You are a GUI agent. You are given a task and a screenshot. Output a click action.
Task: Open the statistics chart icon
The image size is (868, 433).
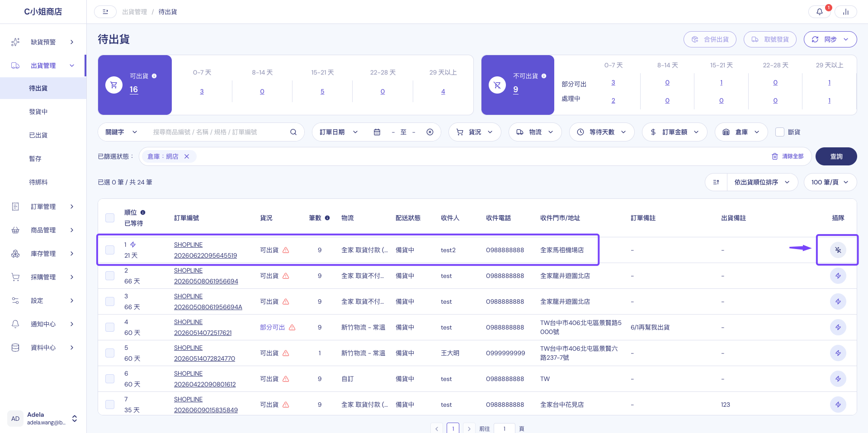coord(846,12)
